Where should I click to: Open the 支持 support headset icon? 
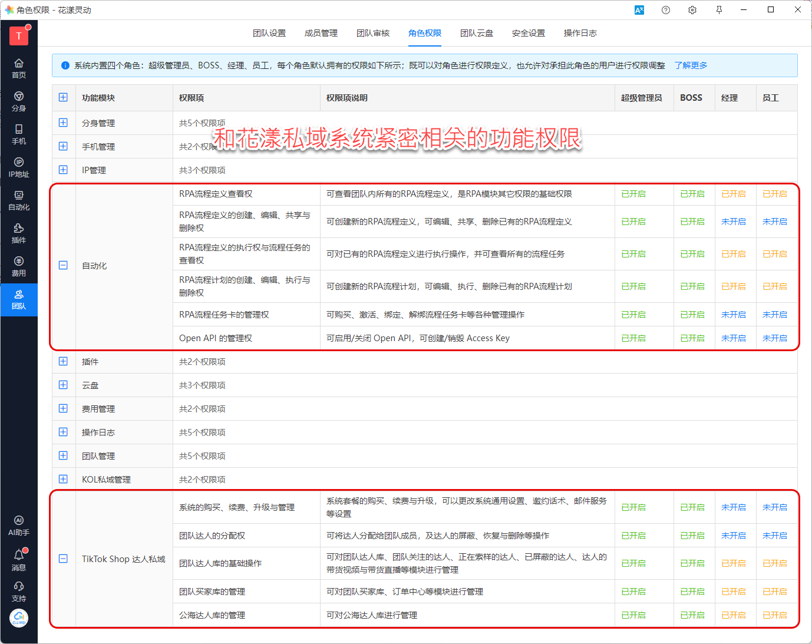[19, 592]
